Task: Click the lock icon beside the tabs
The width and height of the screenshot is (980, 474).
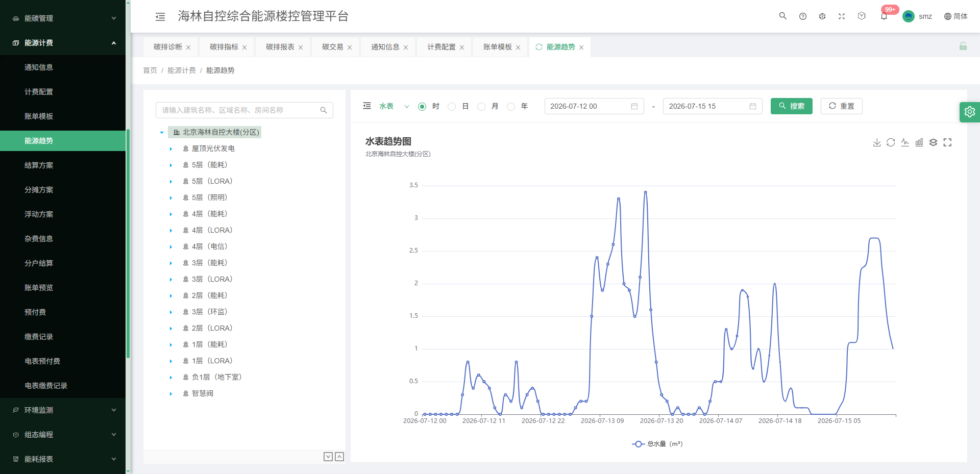Action: [963, 46]
